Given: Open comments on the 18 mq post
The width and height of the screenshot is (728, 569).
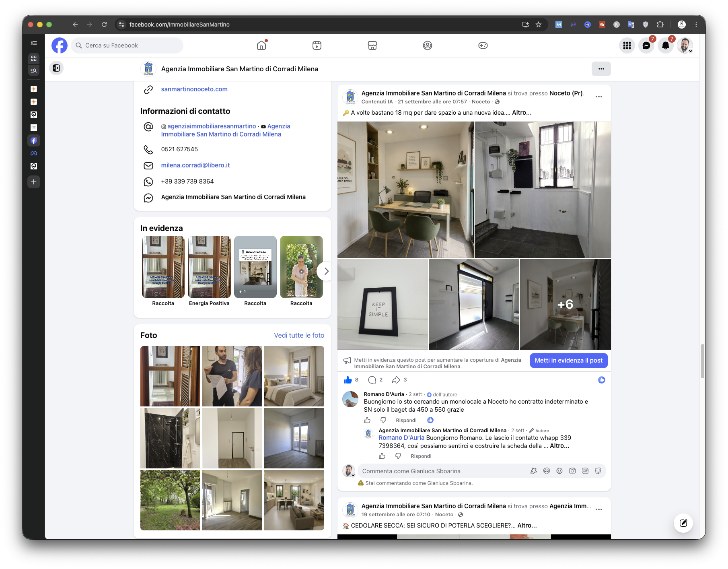Looking at the screenshot, I should [x=372, y=380].
